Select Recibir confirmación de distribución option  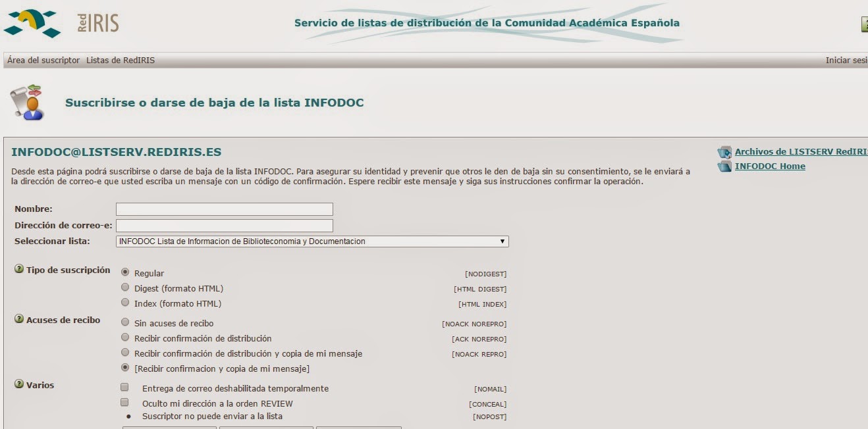tap(123, 338)
